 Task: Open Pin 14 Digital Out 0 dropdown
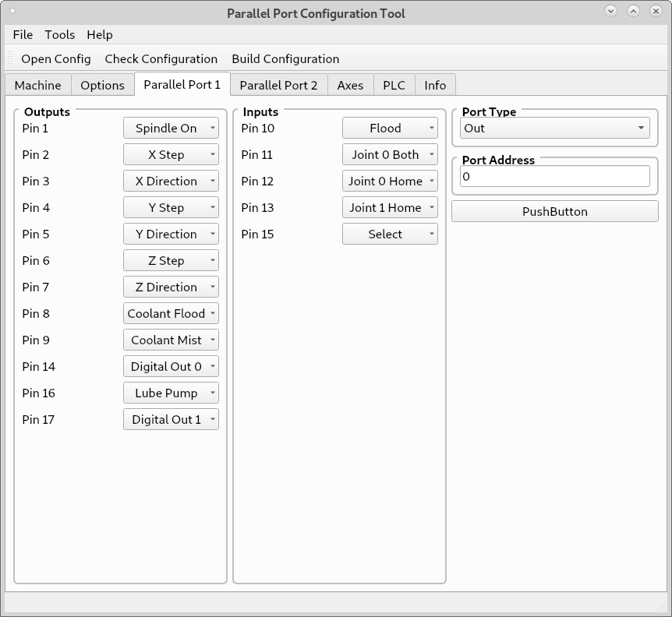(x=171, y=366)
